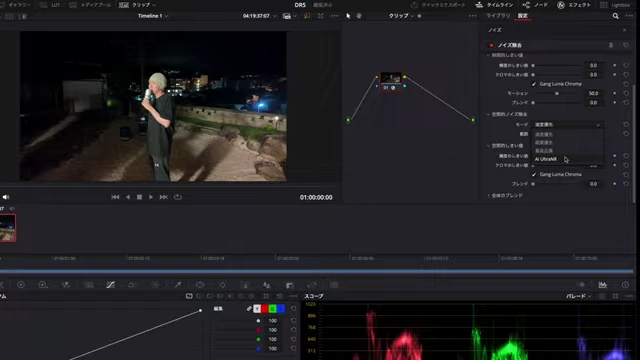Open the Scopes palette icon
The height and width of the screenshot is (360, 640).
click(x=602, y=285)
